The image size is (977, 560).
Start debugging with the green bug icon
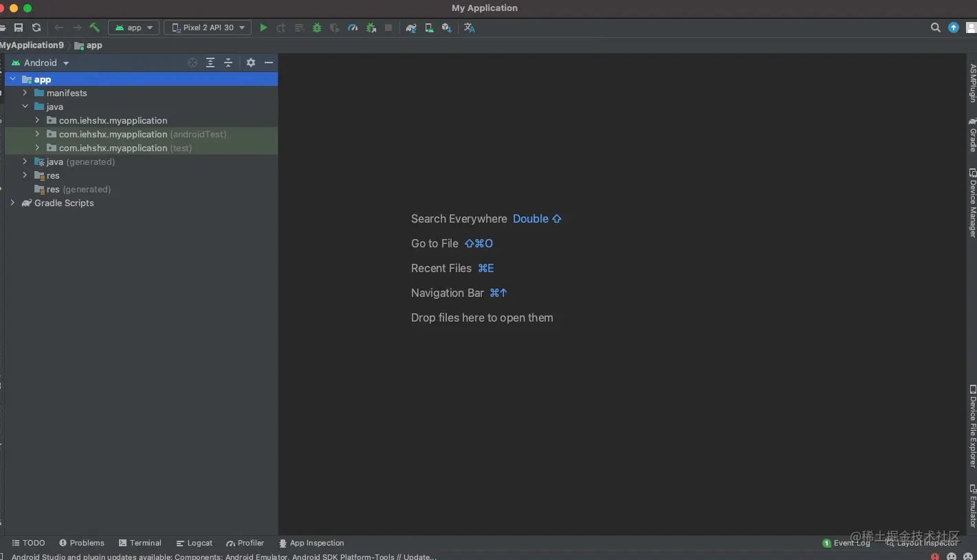click(317, 27)
